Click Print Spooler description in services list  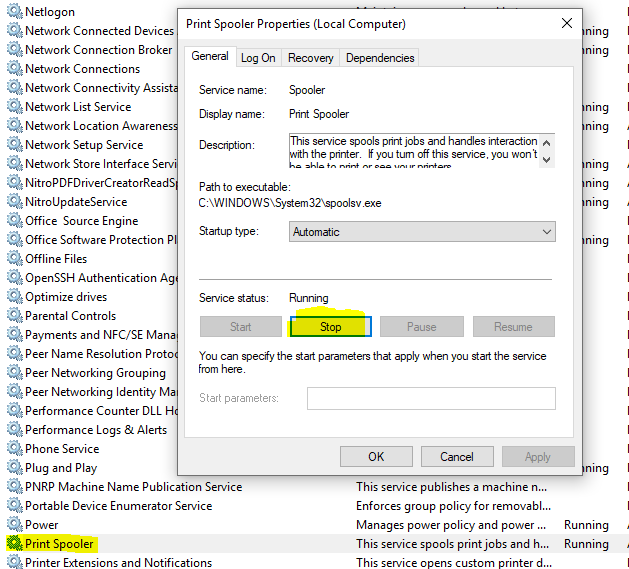(x=452, y=543)
